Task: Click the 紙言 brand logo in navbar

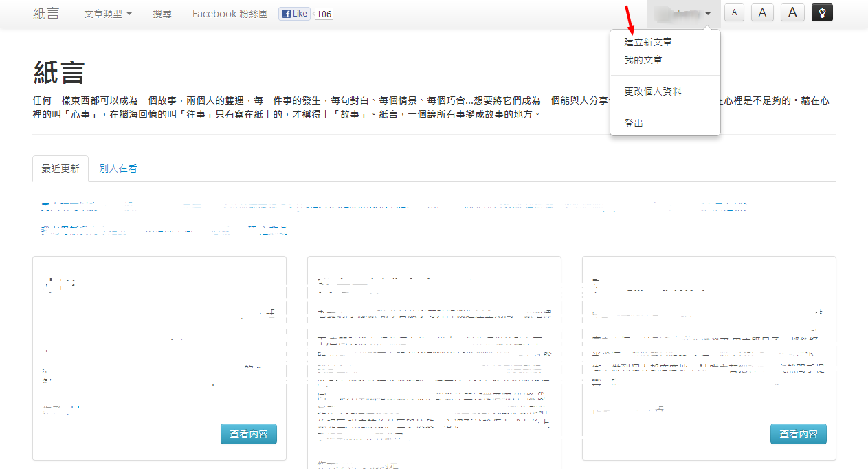Action: [x=46, y=14]
